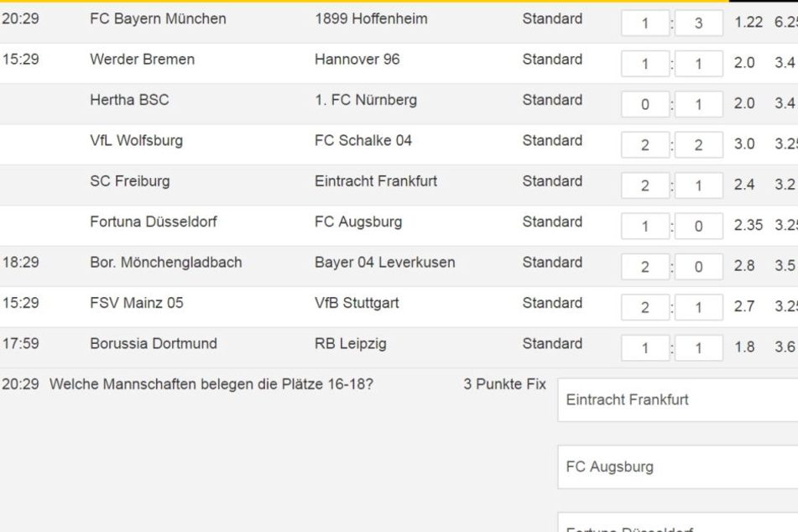Select FC Augsburg away score box

click(699, 226)
